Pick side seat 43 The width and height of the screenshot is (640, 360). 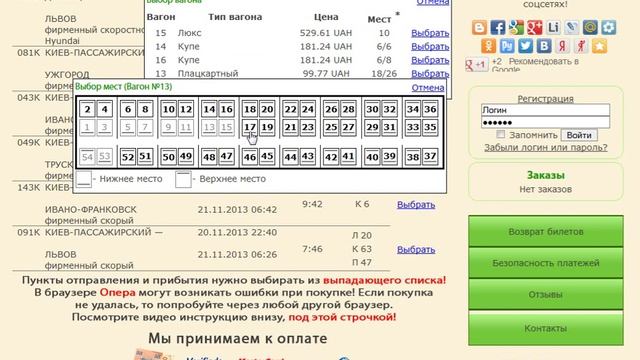pos(308,157)
